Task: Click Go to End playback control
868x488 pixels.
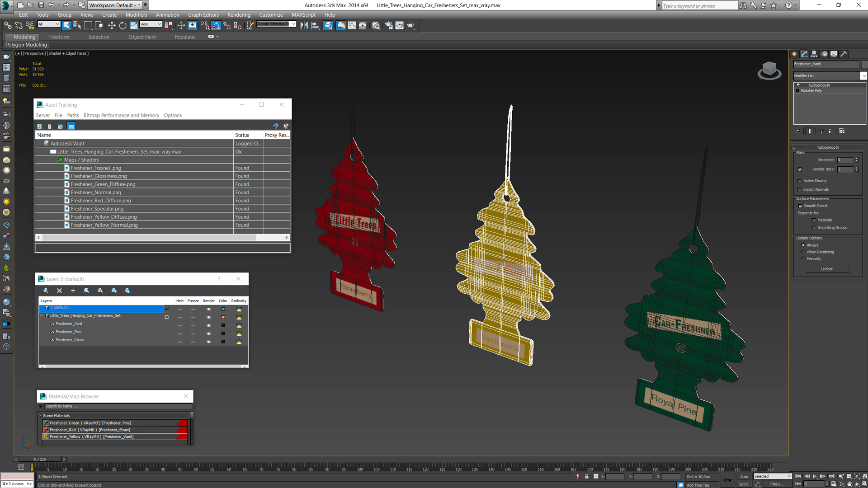Action: pos(831,476)
